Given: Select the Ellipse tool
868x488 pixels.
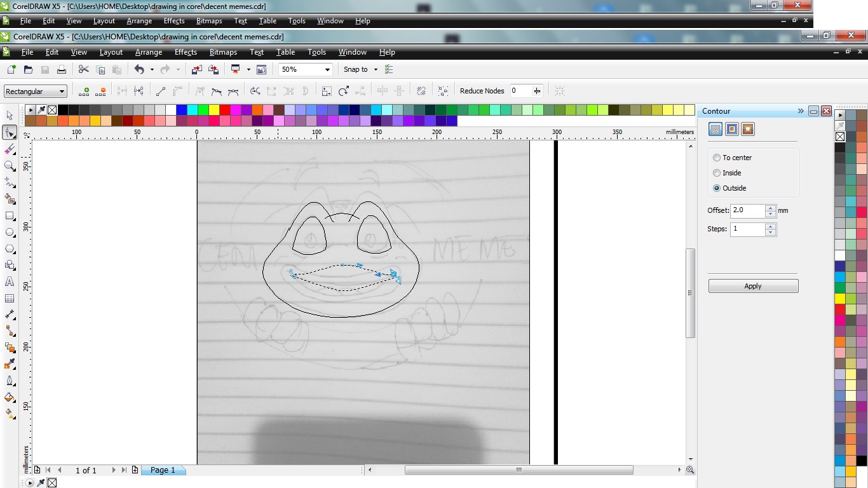Looking at the screenshot, I should [10, 233].
